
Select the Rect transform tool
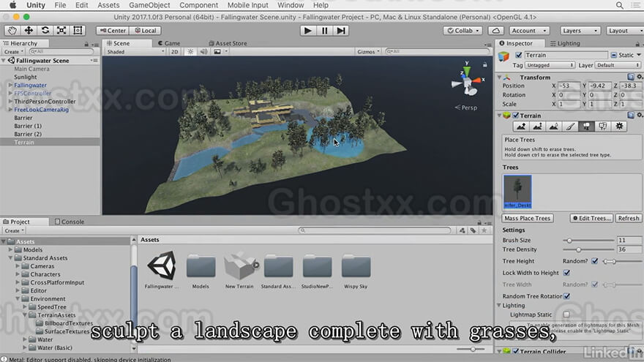tap(78, 31)
